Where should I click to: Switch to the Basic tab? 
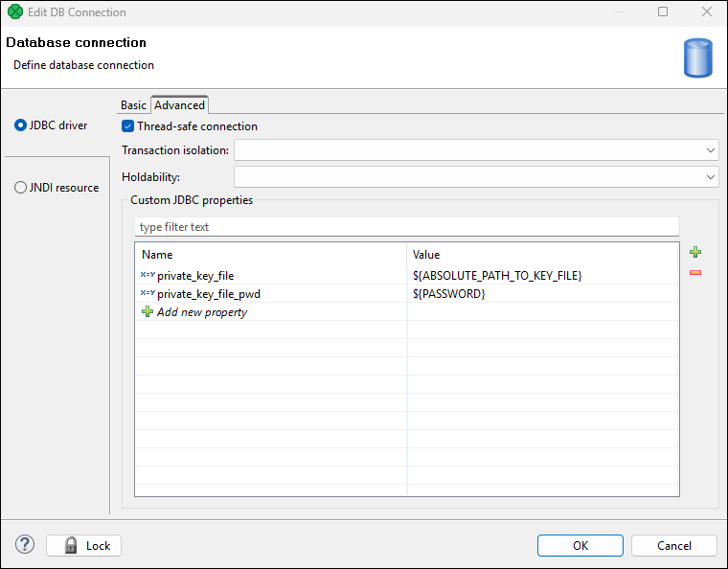pyautogui.click(x=133, y=105)
